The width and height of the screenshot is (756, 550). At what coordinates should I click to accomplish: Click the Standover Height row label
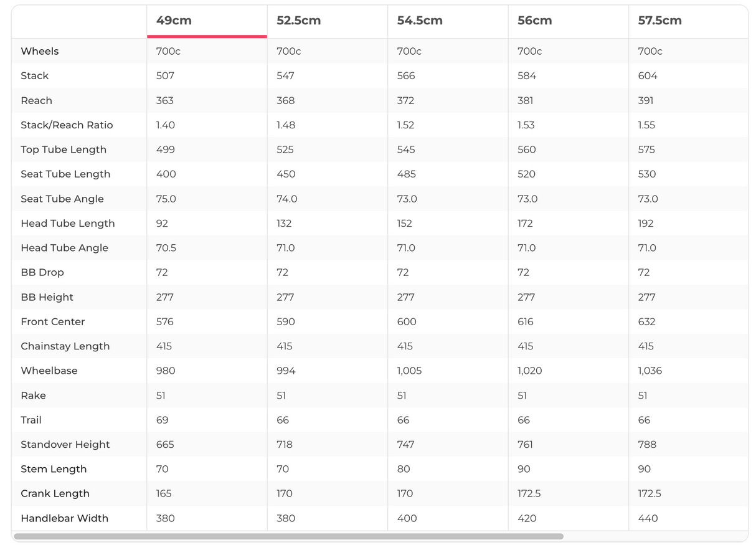pyautogui.click(x=65, y=445)
